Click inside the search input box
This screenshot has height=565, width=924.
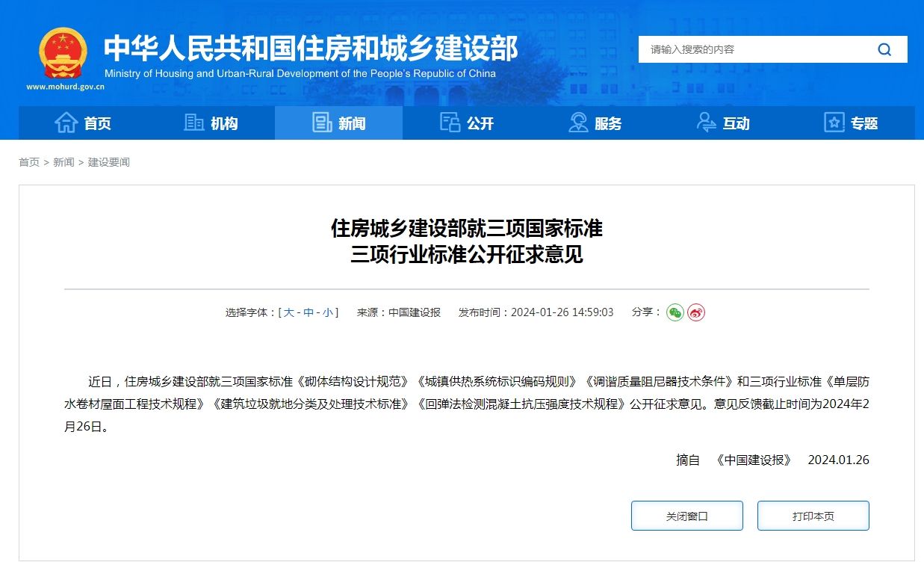point(747,49)
